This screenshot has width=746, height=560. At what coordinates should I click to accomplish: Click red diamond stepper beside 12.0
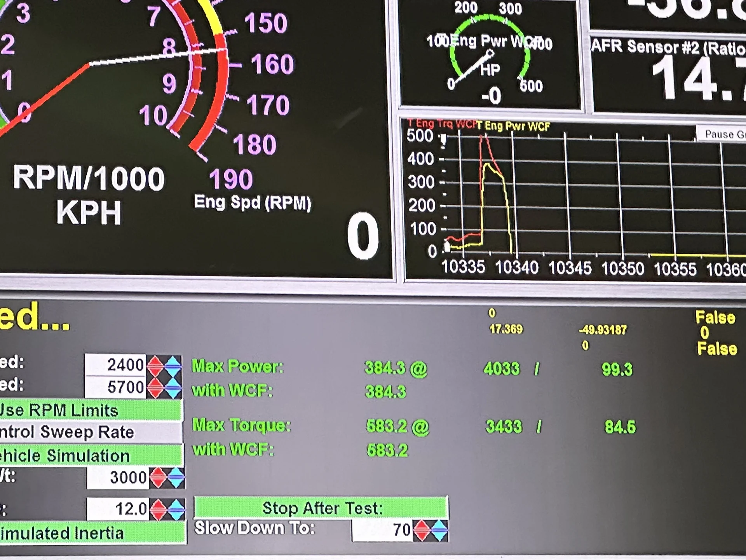tap(158, 509)
